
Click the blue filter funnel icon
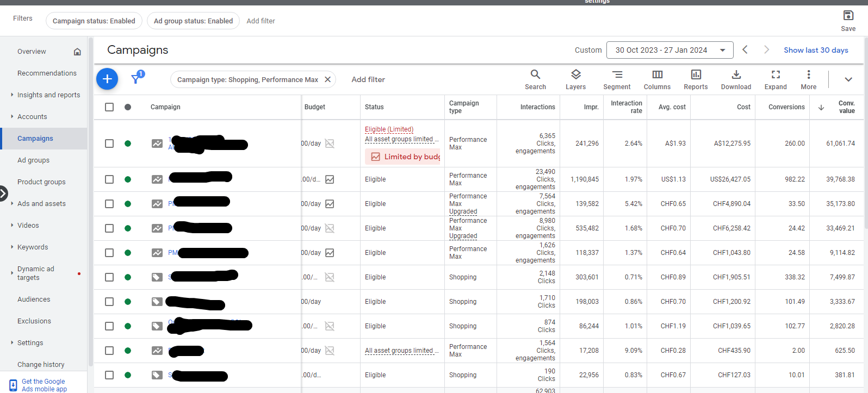(136, 79)
